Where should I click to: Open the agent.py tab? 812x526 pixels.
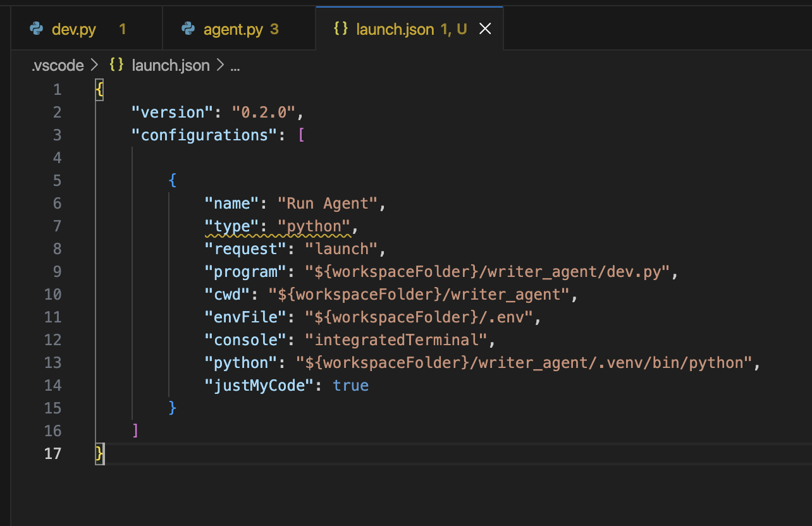[233, 30]
